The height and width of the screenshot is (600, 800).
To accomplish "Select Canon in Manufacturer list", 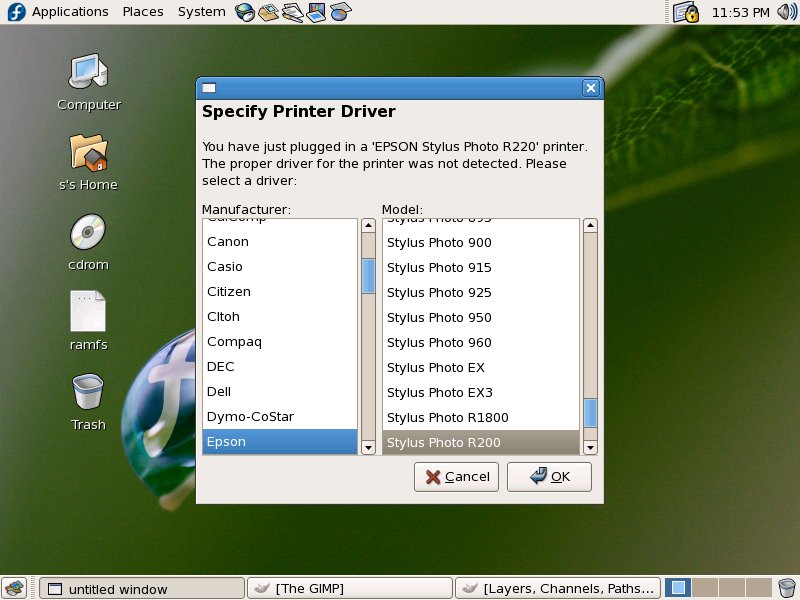I will pos(280,242).
